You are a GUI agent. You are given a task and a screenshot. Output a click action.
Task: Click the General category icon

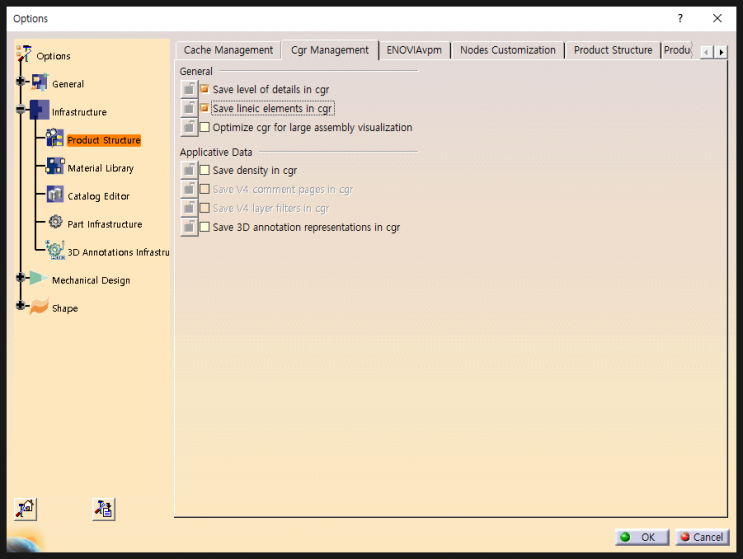tap(40, 82)
